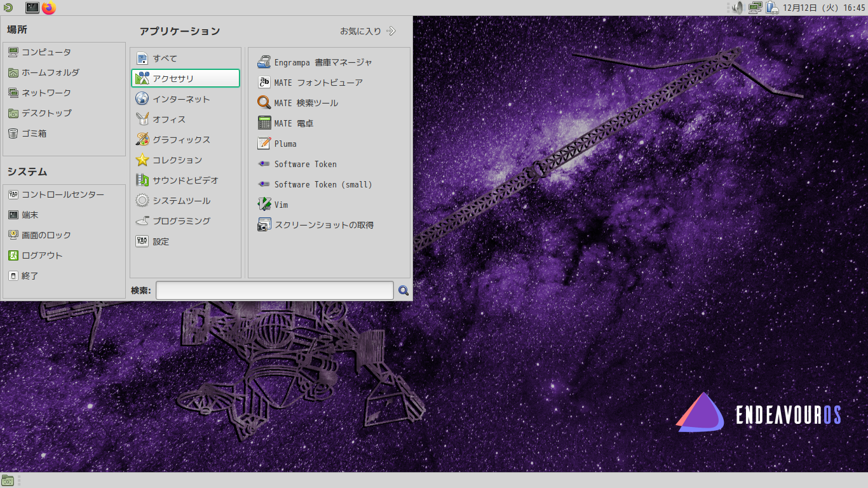Select the アクセサリ category
Viewport: 868px width, 488px height.
pos(186,78)
